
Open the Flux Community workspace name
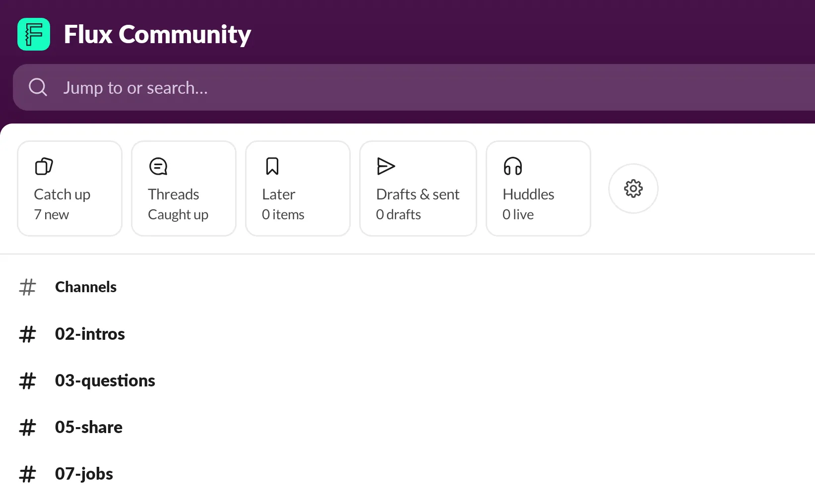[157, 34]
